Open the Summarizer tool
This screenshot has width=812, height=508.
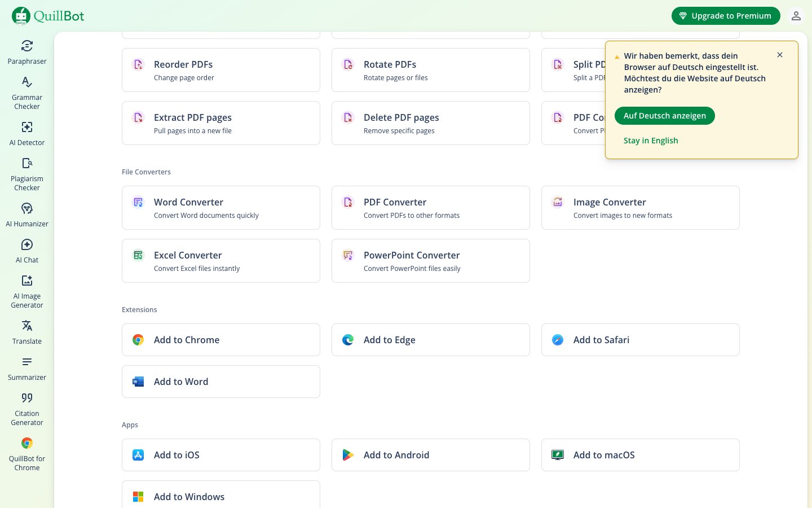pos(27,368)
